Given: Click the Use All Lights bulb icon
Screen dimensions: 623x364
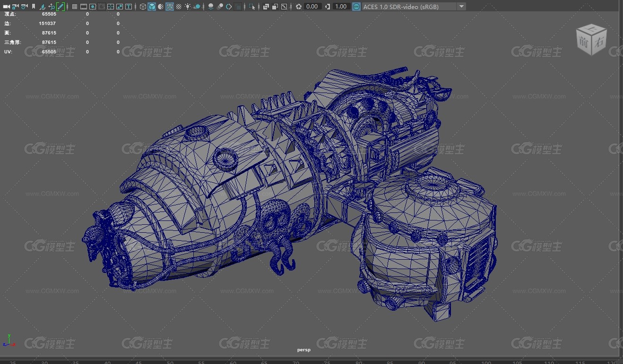Looking at the screenshot, I should tap(188, 7).
